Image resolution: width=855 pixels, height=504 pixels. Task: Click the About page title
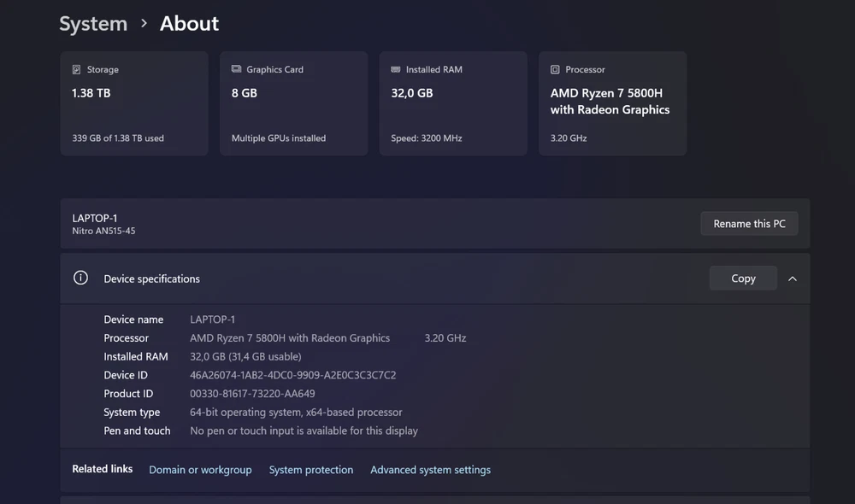189,24
